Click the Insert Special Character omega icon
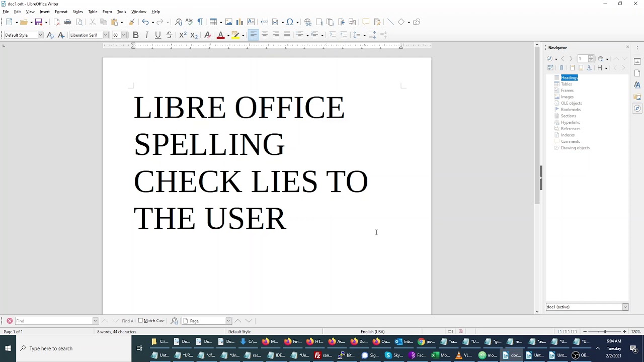Viewport: 644px width, 362px height. [290, 22]
